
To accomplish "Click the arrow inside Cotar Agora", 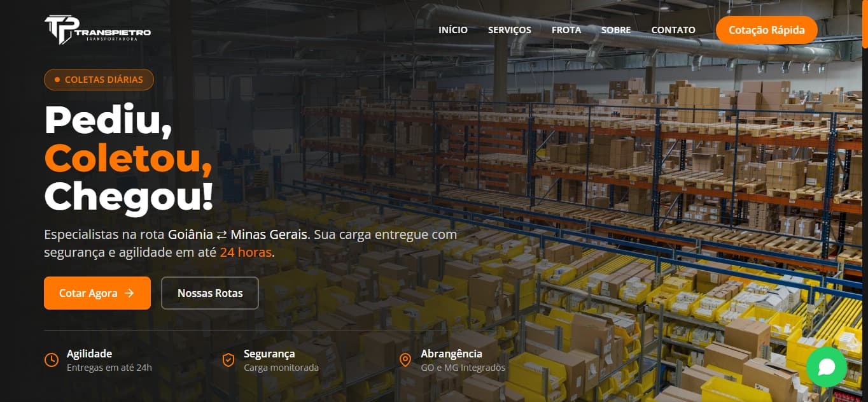I will click(129, 293).
